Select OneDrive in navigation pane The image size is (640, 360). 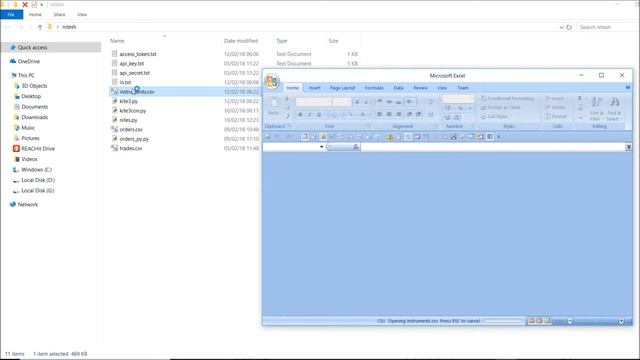29,61
